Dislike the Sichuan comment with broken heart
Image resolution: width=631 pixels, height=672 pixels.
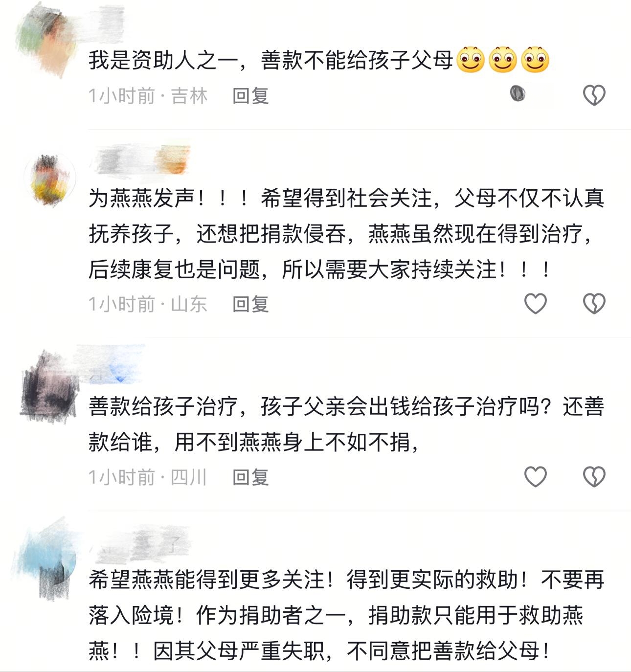[594, 476]
